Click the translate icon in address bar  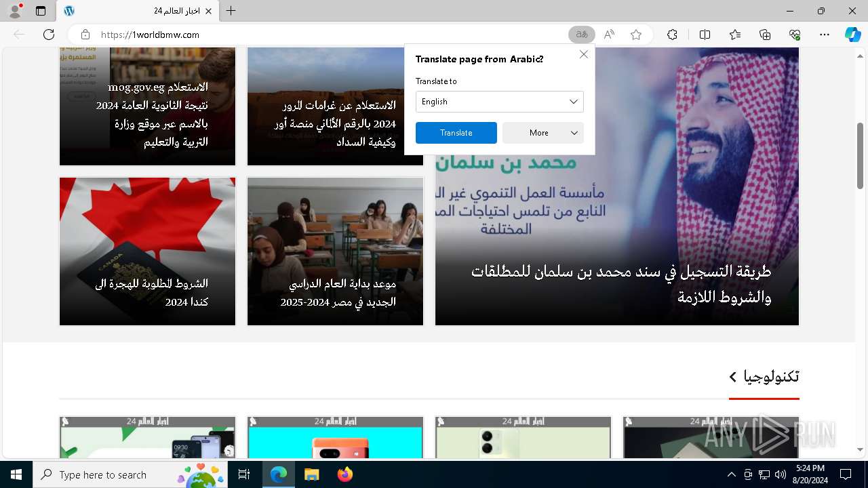pyautogui.click(x=581, y=35)
